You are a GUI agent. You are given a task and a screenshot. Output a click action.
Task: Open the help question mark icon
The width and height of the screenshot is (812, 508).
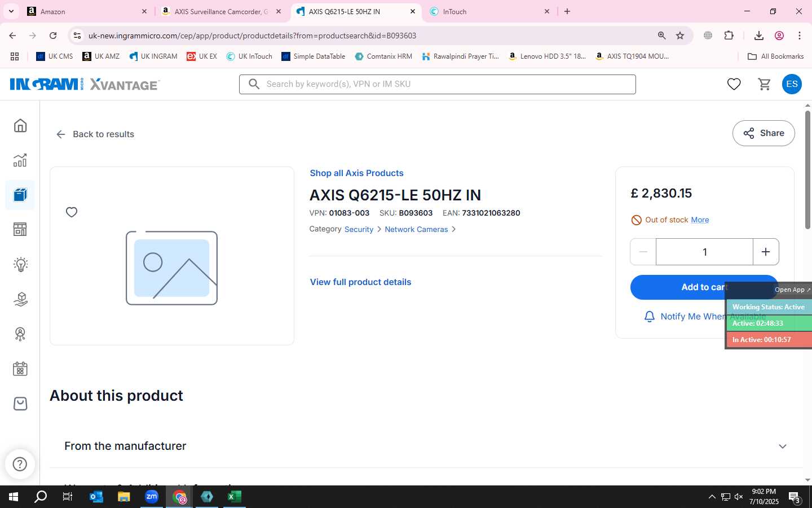coord(20,464)
